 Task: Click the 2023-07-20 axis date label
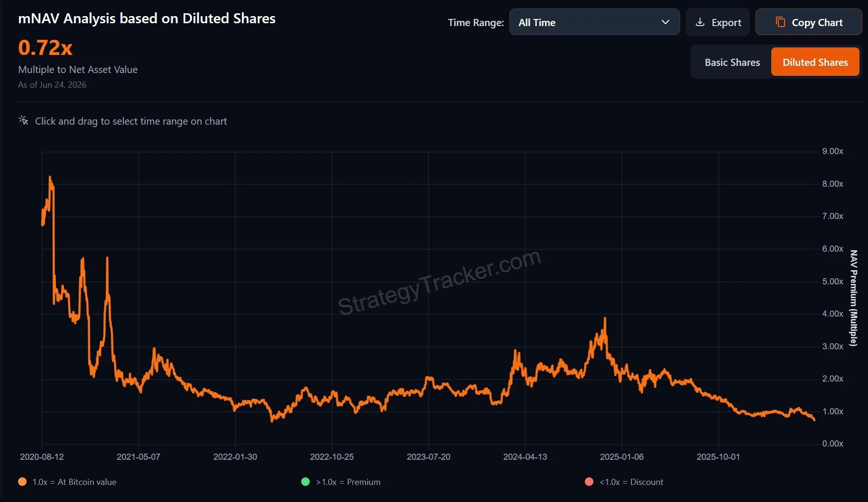tap(428, 456)
